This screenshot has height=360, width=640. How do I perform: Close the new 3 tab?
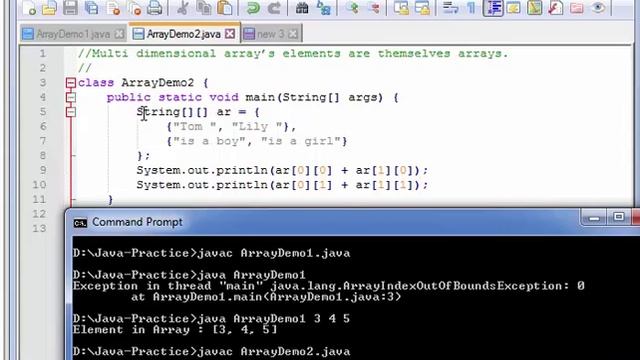[293, 34]
